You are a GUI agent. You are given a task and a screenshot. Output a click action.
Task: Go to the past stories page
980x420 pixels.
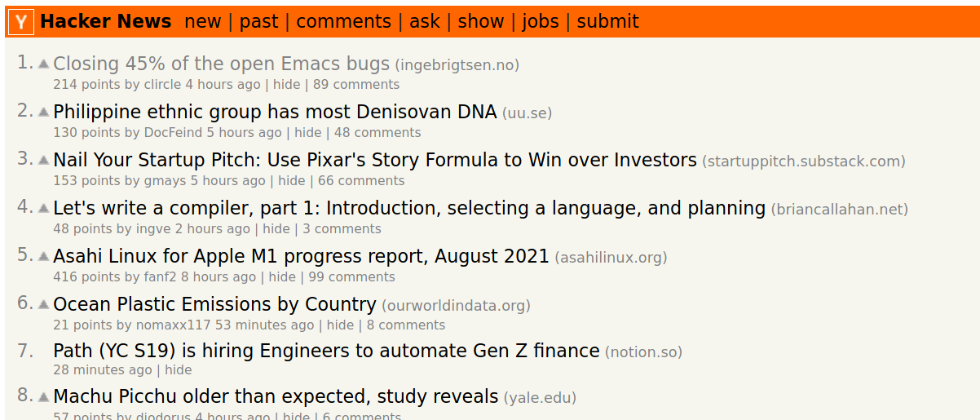click(259, 22)
